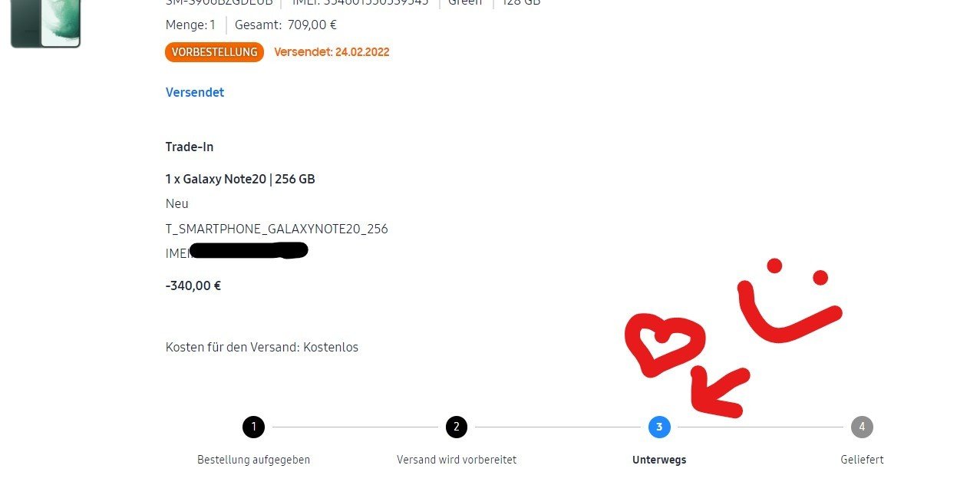Click the red arrow annotation
This screenshot has width=980, height=495.
[x=718, y=391]
